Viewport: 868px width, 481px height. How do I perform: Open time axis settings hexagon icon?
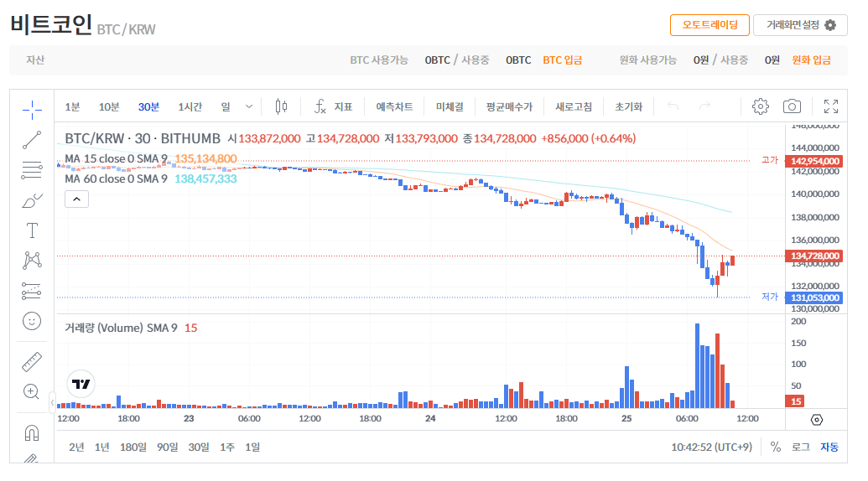(817, 420)
